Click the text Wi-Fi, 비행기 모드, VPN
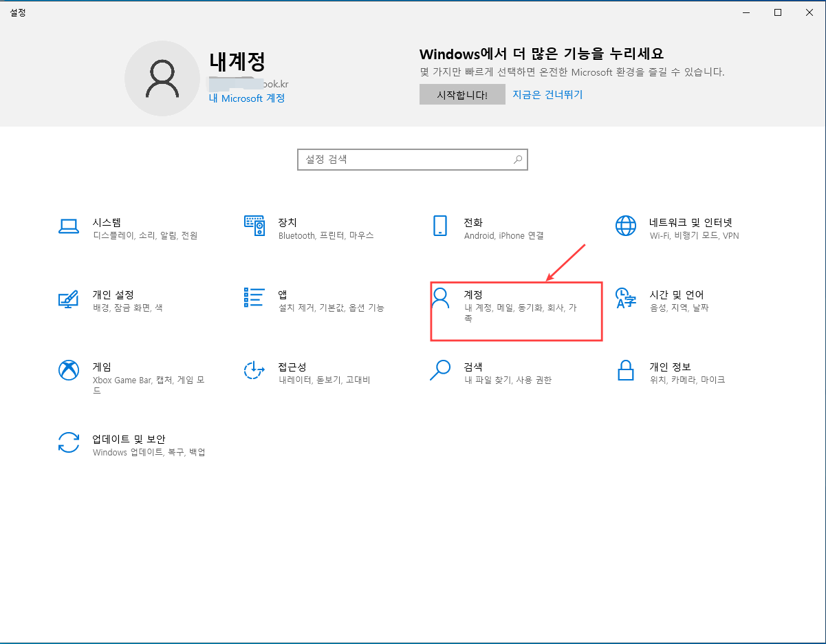 tap(695, 235)
